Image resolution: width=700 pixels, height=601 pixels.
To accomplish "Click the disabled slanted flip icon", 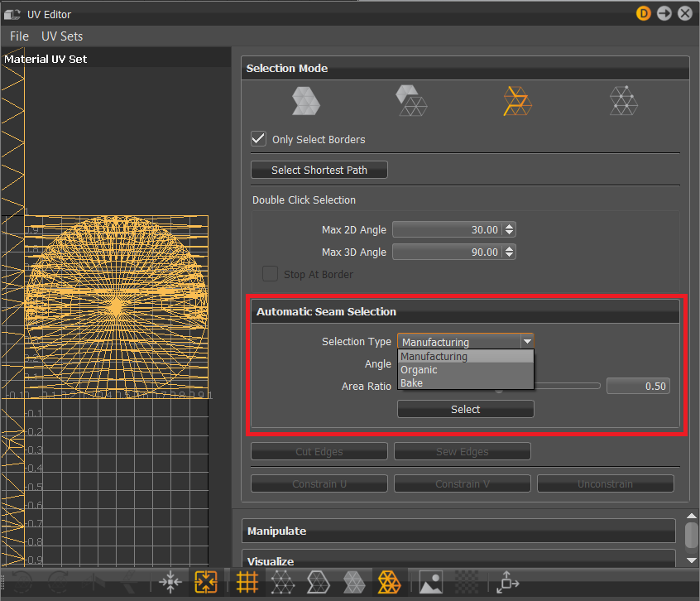I will (x=129, y=583).
